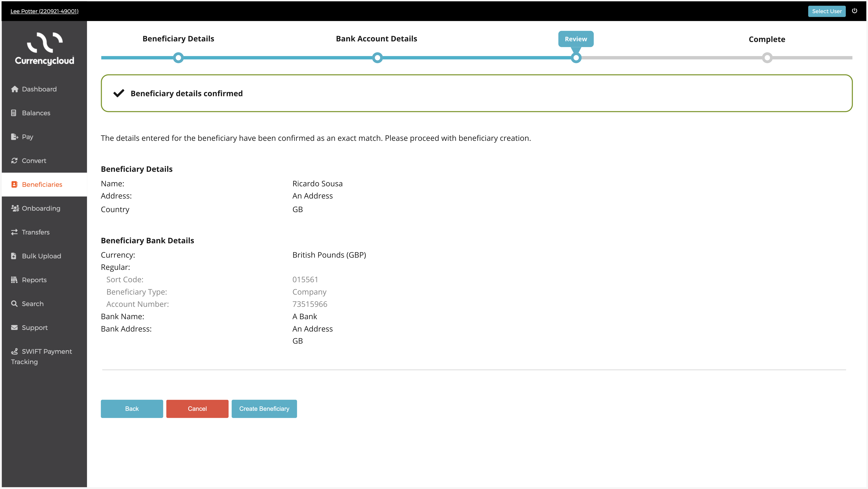868x489 pixels.
Task: Click the British Pounds (GBP) currency value
Action: point(329,255)
